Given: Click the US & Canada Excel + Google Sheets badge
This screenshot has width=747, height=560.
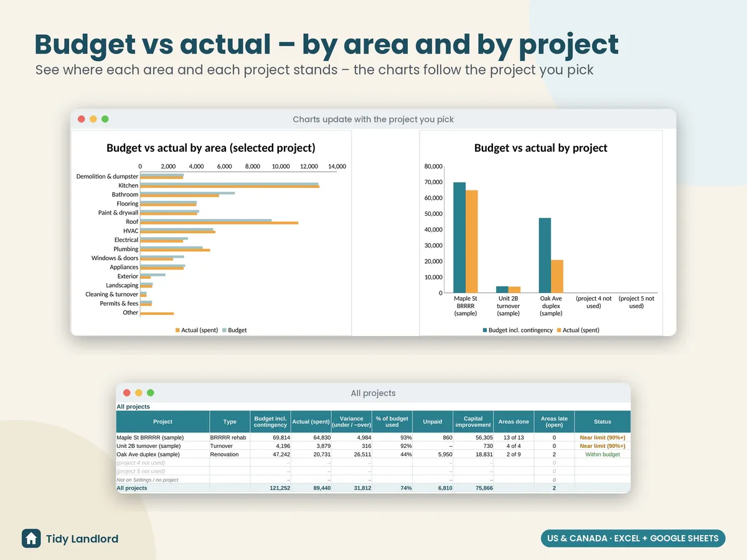Looking at the screenshot, I should (x=633, y=538).
